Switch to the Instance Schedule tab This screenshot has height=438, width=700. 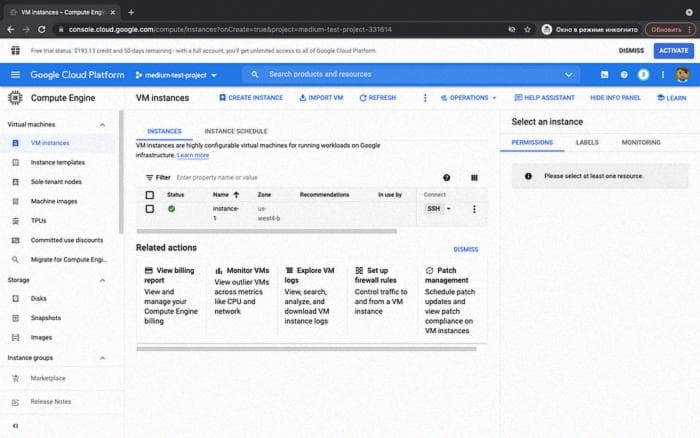coord(236,131)
